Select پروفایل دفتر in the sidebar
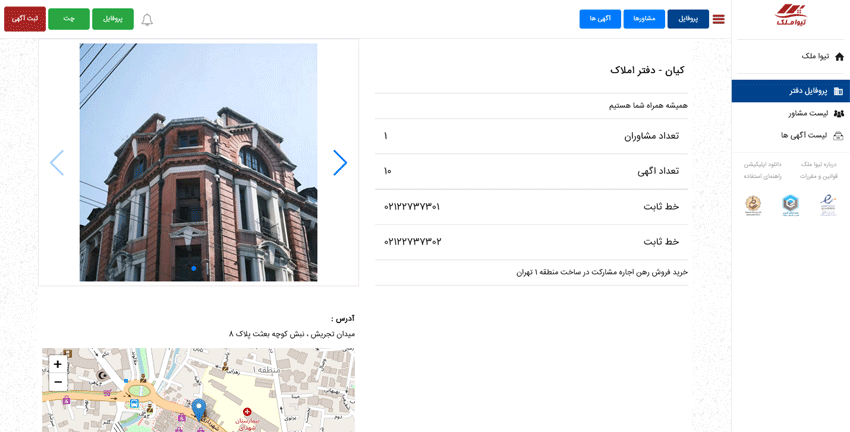Image resolution: width=850 pixels, height=432 pixels. pyautogui.click(x=790, y=91)
